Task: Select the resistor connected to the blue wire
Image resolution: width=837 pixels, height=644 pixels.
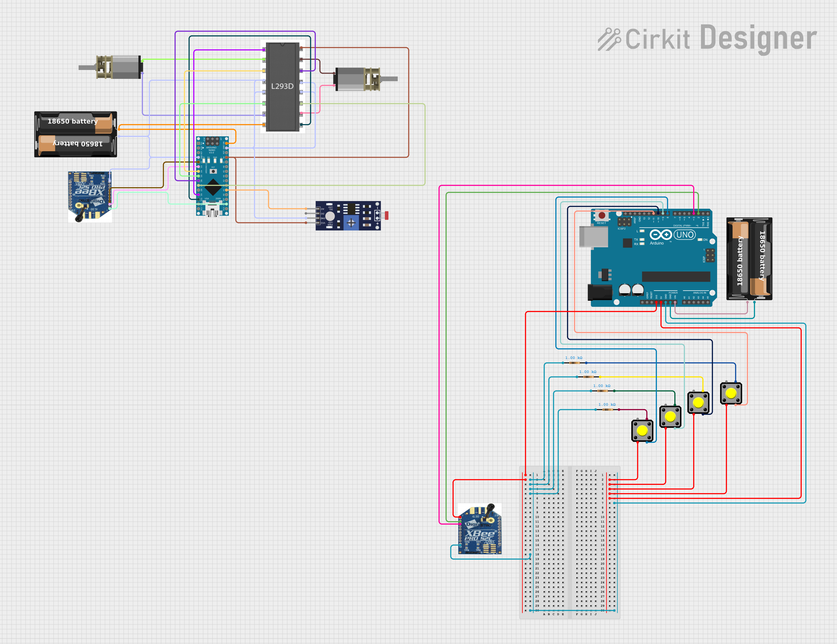Action: (574, 363)
